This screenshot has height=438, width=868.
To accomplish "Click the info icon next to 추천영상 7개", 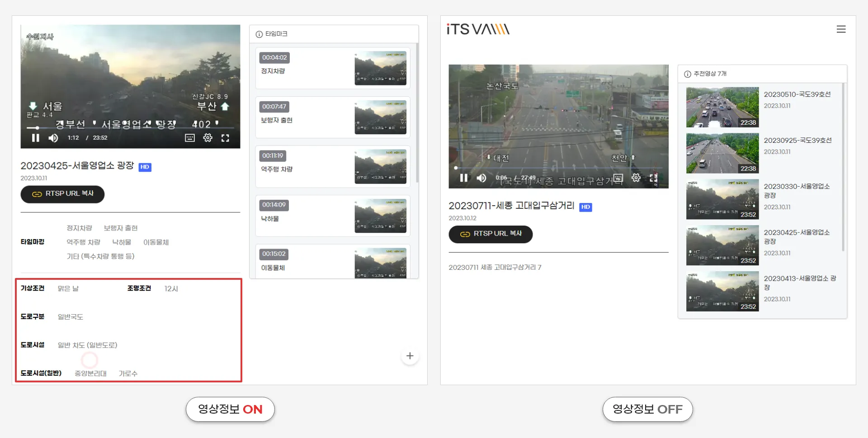I will pos(688,74).
